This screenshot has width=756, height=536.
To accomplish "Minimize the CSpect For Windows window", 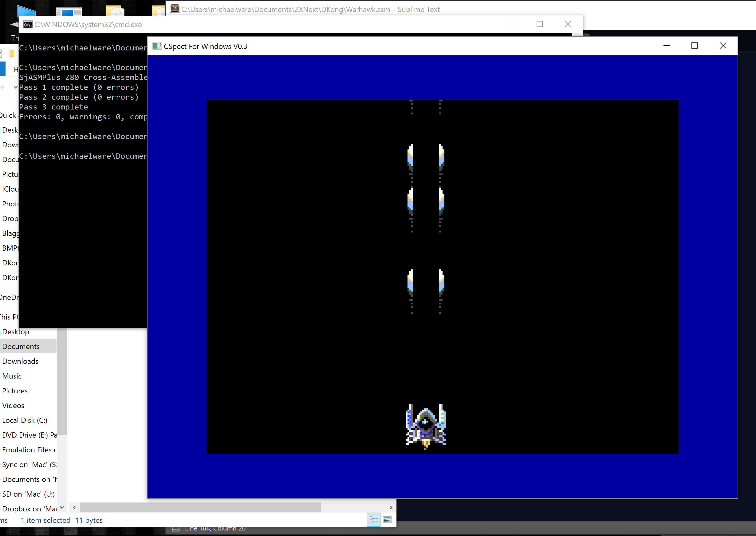I will (666, 46).
